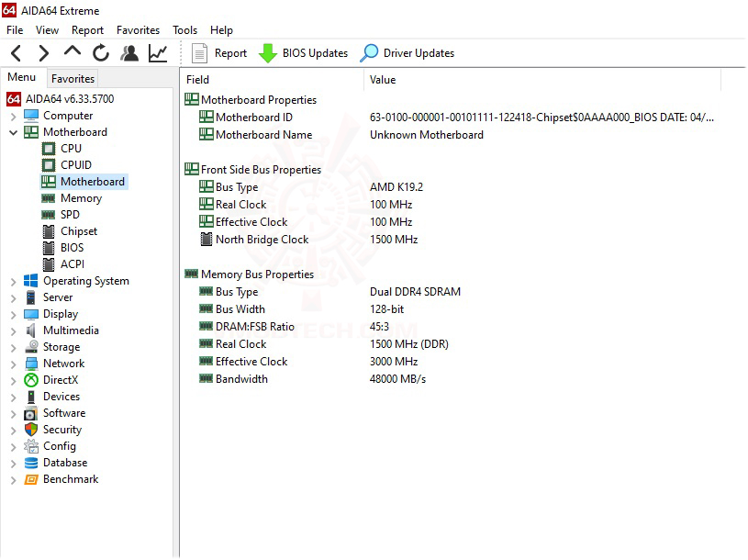Click the DirectX Xbox icon
The width and height of the screenshot is (748, 560).
(x=31, y=380)
